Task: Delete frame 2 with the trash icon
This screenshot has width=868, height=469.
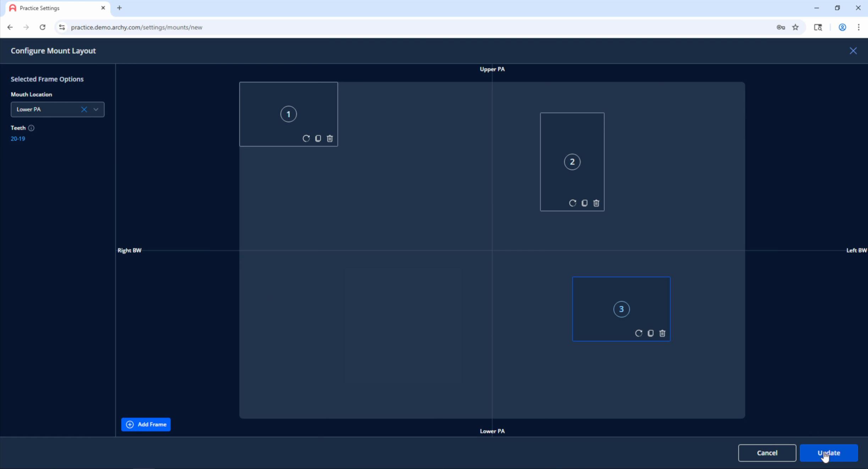Action: pyautogui.click(x=596, y=203)
